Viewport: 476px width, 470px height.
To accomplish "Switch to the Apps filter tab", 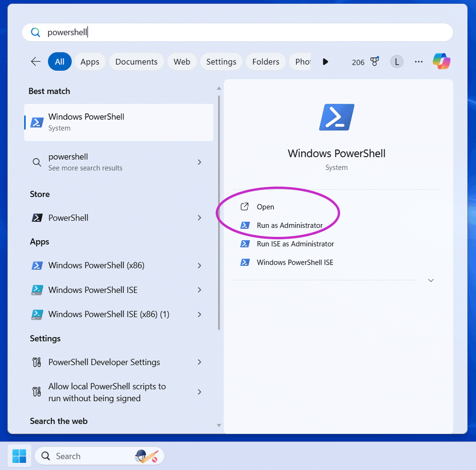I will coord(90,61).
